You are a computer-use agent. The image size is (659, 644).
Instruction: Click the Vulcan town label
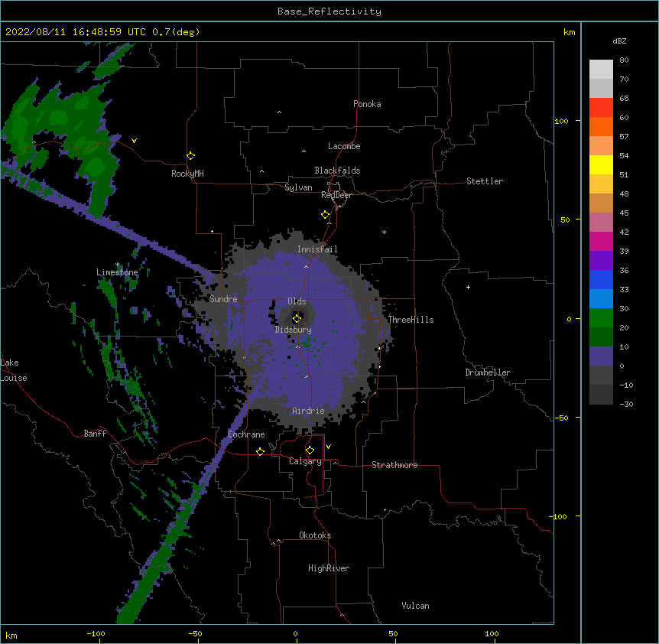415,606
